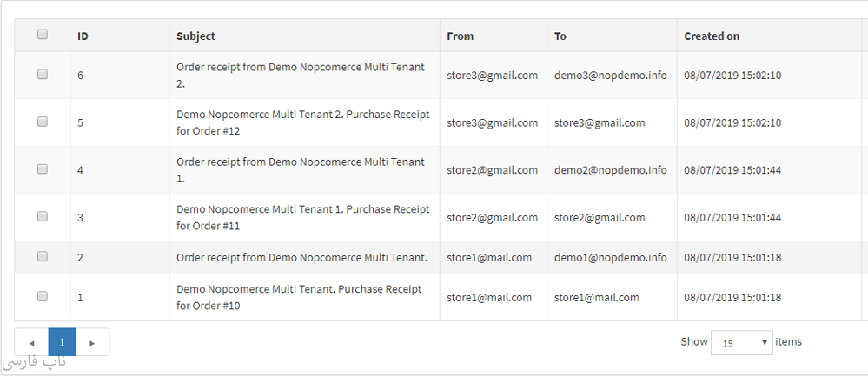The width and height of the screenshot is (868, 376).
Task: Go to the previous page arrow
Action: click(31, 342)
